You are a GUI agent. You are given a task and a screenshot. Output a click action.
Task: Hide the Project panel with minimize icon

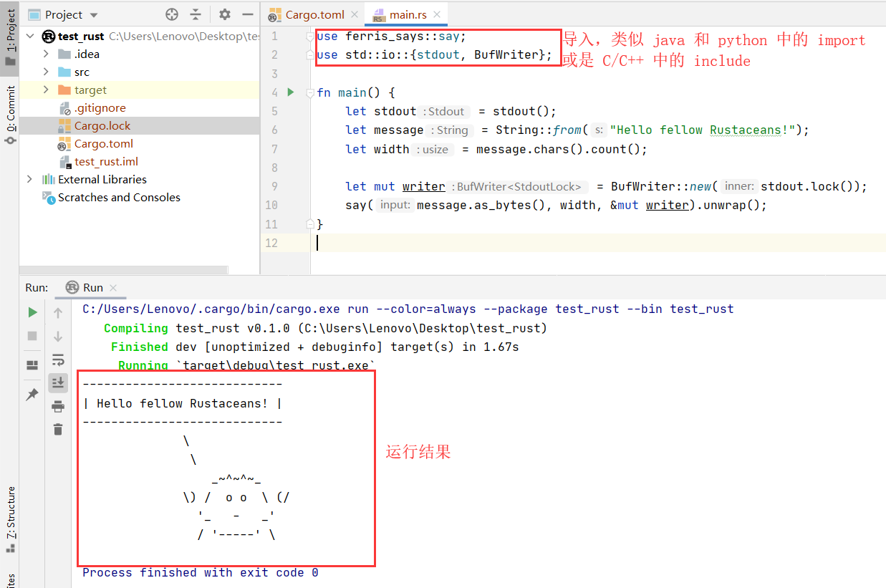[248, 14]
